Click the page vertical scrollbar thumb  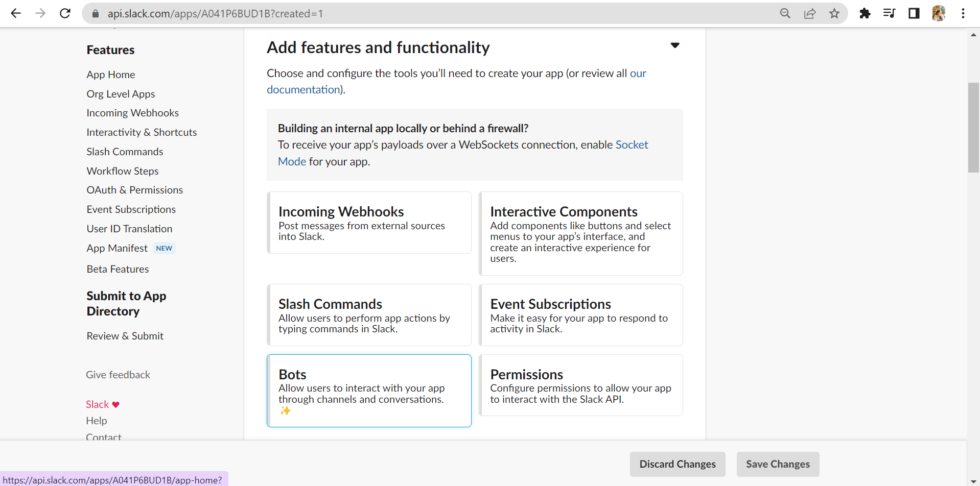973,128
